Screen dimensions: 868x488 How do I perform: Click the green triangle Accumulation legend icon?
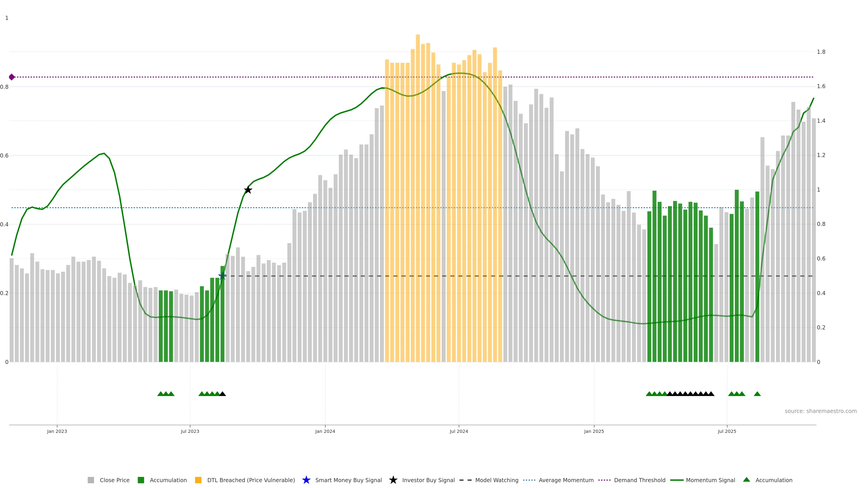click(x=746, y=480)
